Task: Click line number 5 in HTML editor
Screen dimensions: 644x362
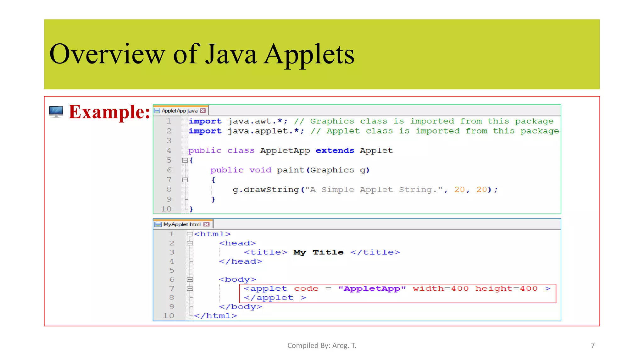Action: click(x=172, y=270)
